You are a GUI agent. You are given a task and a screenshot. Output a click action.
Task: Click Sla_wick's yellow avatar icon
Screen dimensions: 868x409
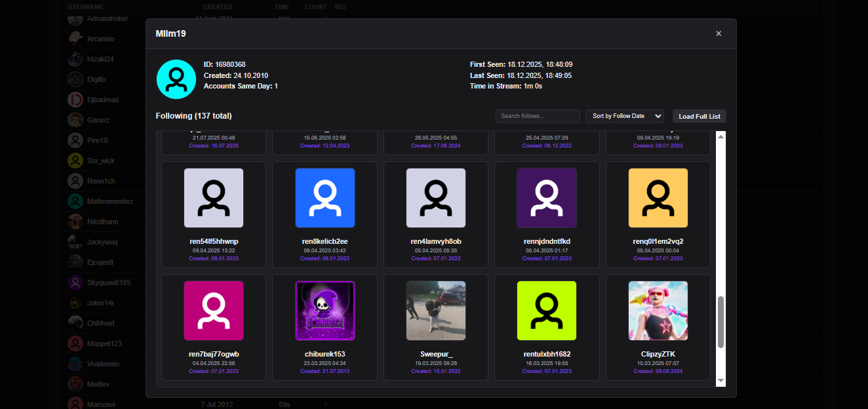(75, 161)
